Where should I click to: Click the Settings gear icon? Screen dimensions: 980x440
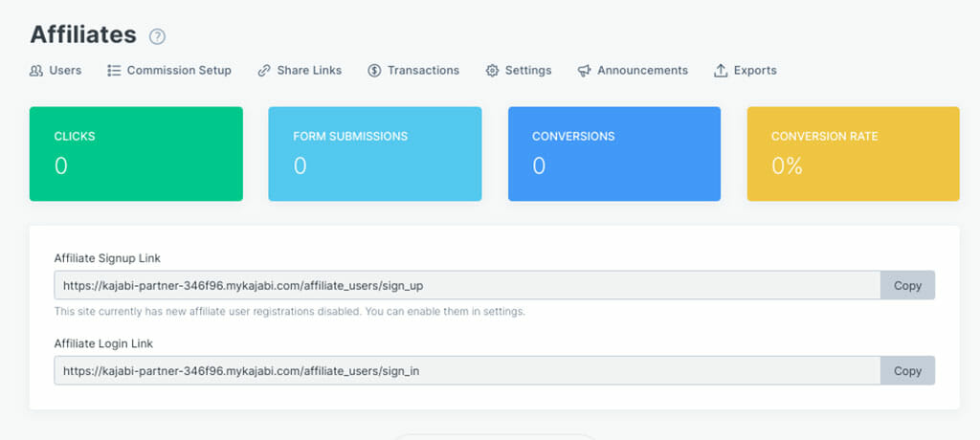[x=492, y=71]
